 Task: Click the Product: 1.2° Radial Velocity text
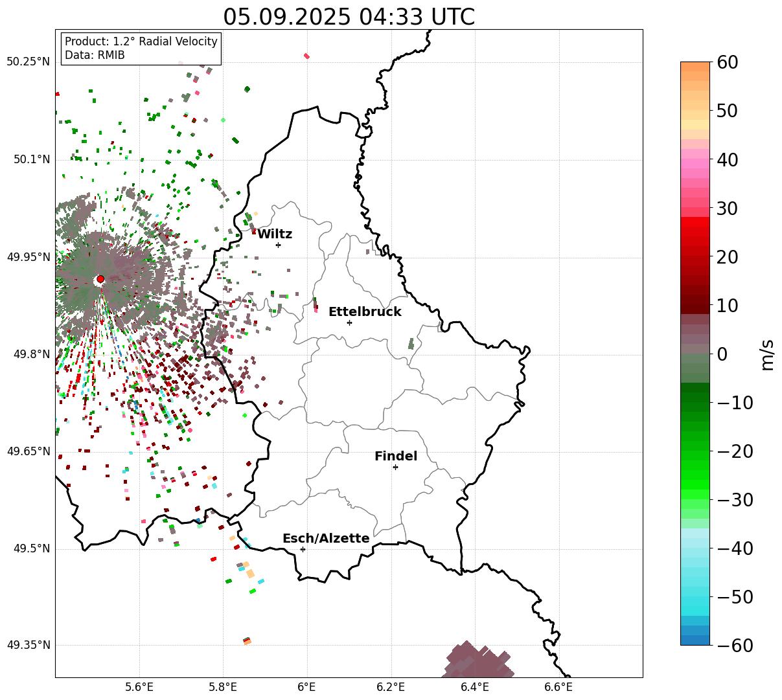141,41
